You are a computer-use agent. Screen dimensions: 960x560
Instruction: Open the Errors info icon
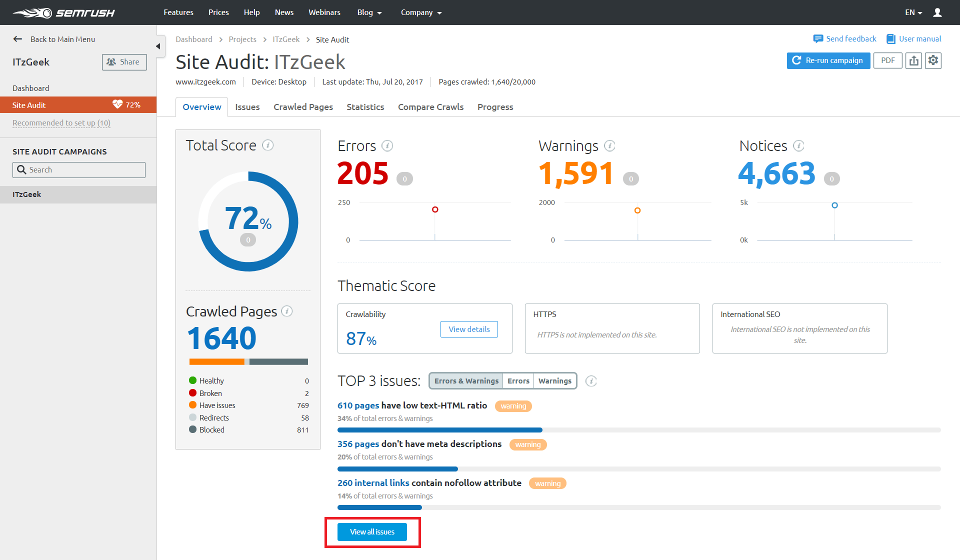[387, 145]
